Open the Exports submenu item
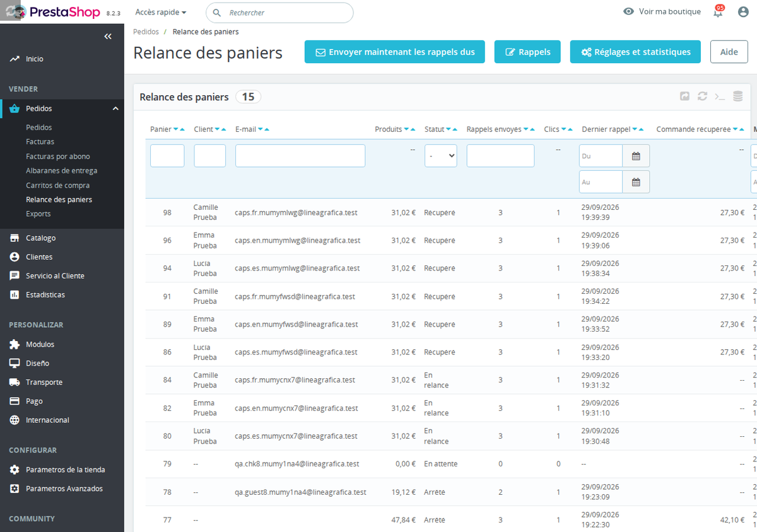The image size is (757, 532). 38,214
